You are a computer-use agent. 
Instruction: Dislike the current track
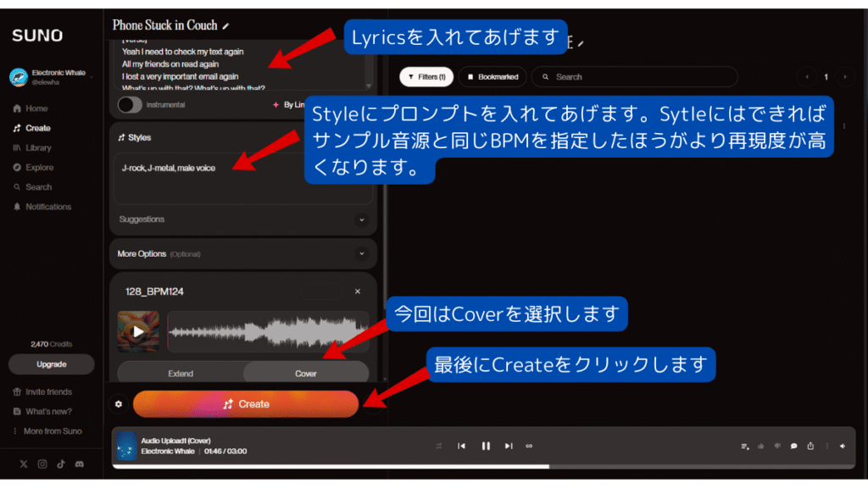click(x=777, y=446)
